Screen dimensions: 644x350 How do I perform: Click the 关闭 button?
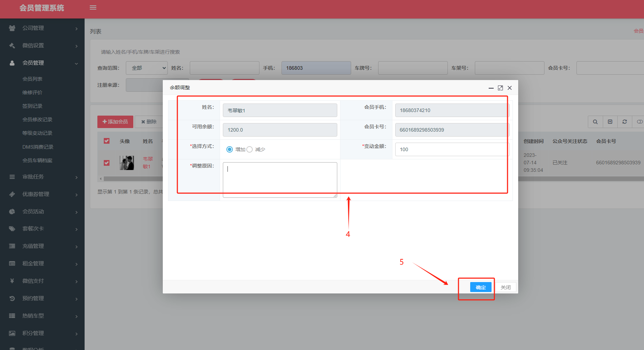click(x=505, y=287)
